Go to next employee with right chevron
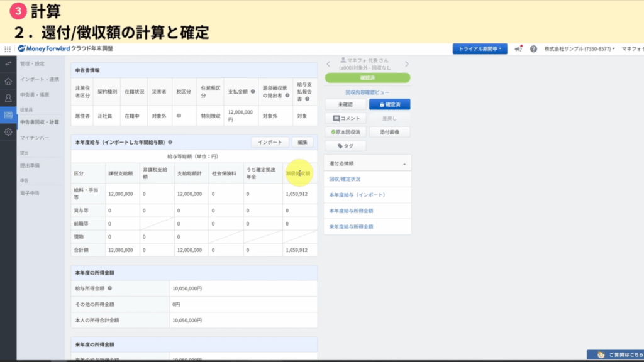Image resolution: width=644 pixels, height=362 pixels. [407, 63]
